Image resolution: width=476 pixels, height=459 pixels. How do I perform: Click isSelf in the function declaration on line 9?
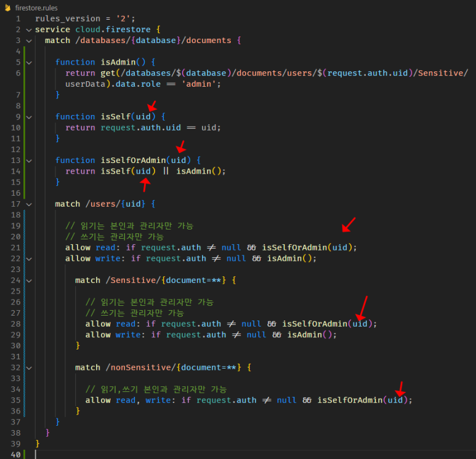(x=116, y=116)
